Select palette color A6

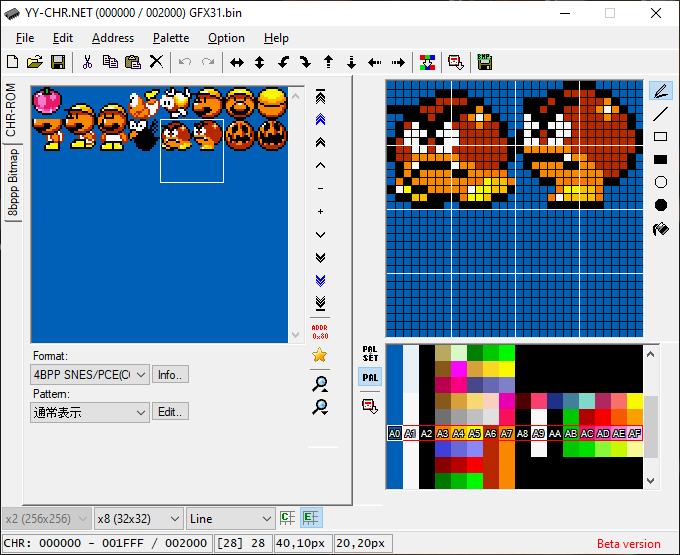[490, 433]
